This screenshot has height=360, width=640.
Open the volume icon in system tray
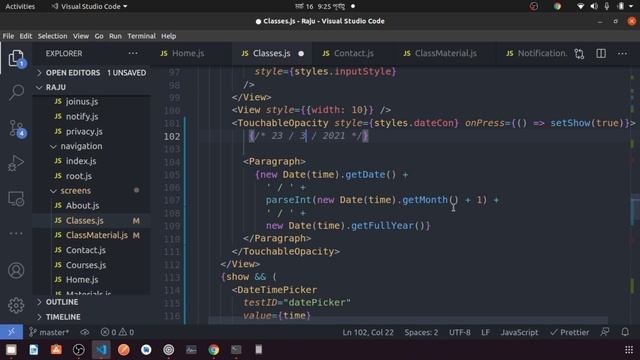(594, 6)
